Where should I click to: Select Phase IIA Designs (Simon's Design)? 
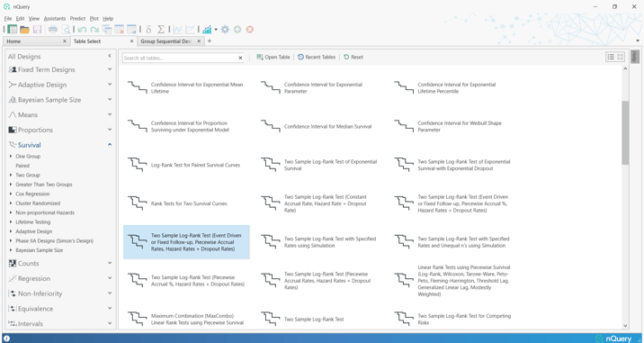pyautogui.click(x=54, y=240)
